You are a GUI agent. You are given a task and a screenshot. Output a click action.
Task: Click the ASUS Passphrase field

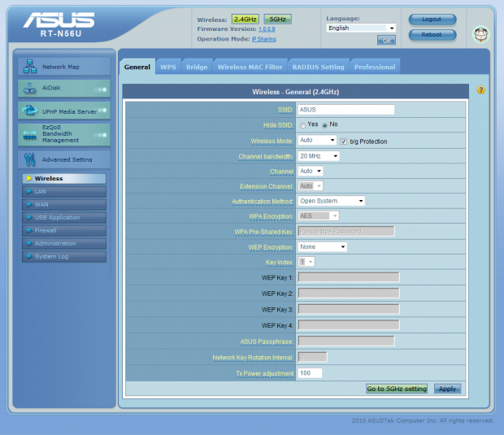pos(346,341)
